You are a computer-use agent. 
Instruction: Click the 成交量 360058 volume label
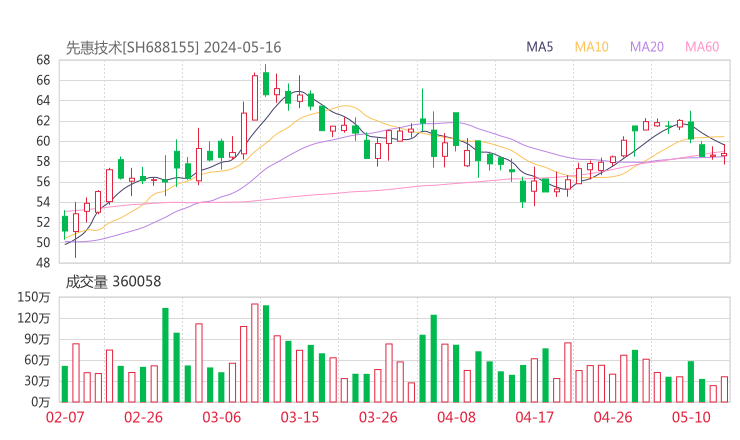click(113, 281)
